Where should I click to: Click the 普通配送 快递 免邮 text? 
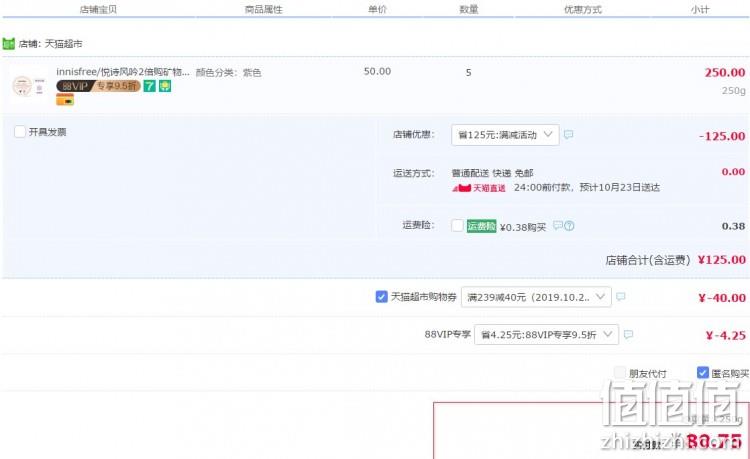[492, 173]
